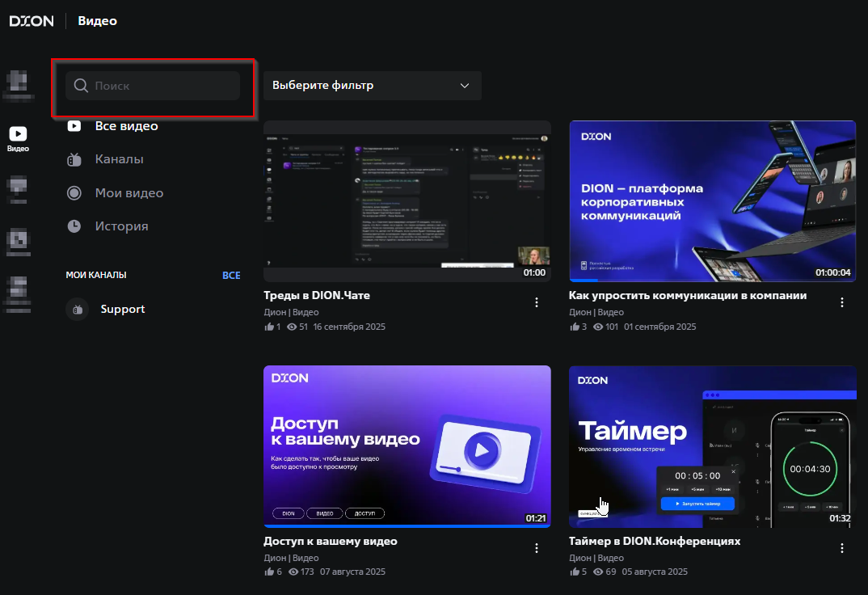
Task: Open История viewing history
Action: coord(121,226)
